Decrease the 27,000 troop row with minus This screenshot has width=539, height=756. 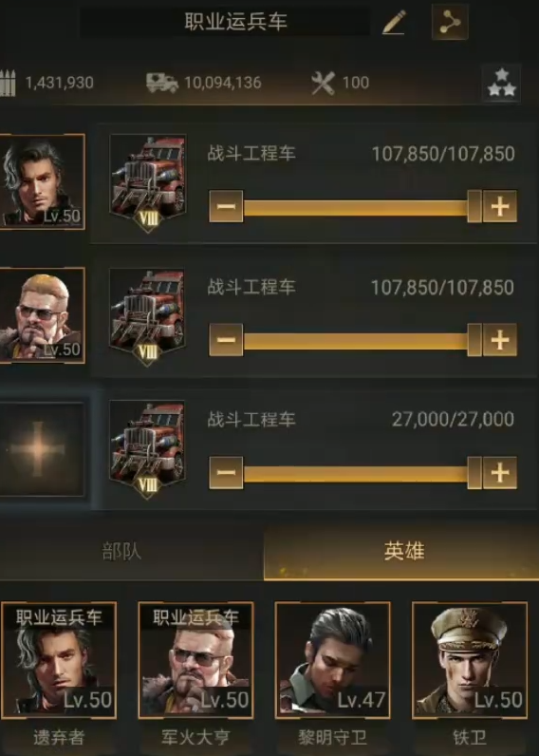(x=226, y=473)
